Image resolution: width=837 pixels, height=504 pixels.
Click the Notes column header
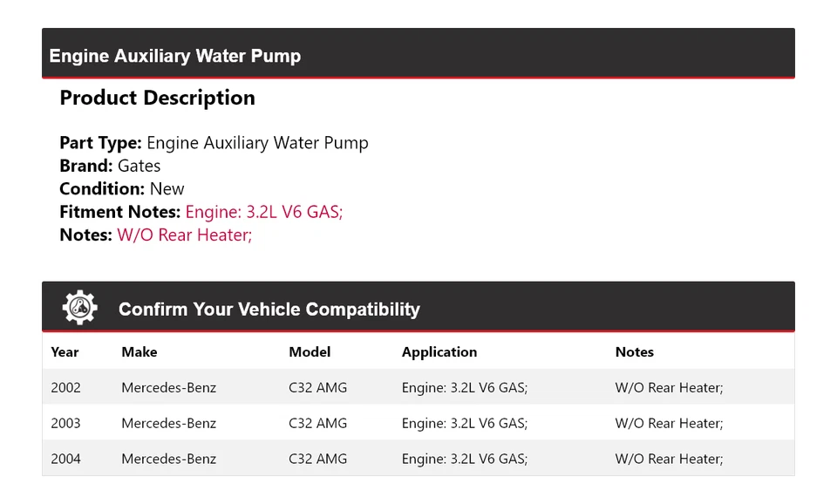point(634,352)
